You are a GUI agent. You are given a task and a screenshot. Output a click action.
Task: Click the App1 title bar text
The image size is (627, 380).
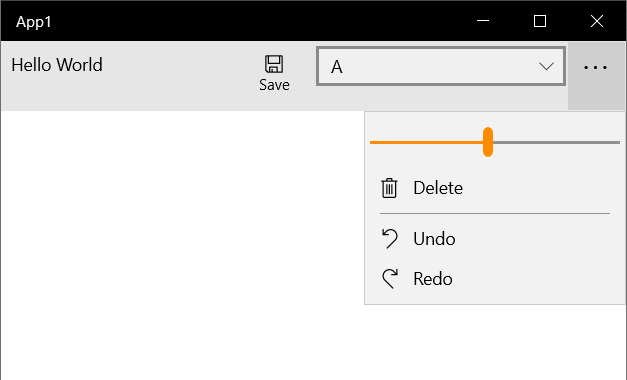click(34, 22)
